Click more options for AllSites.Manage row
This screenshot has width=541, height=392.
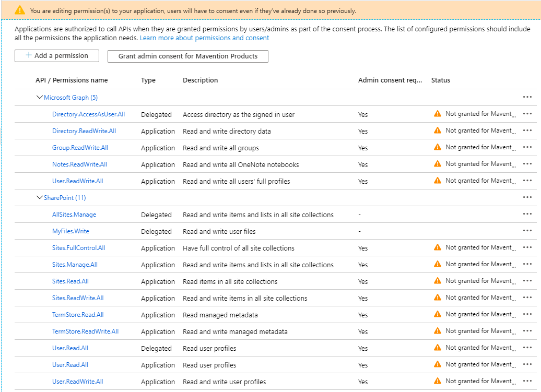pyautogui.click(x=527, y=214)
